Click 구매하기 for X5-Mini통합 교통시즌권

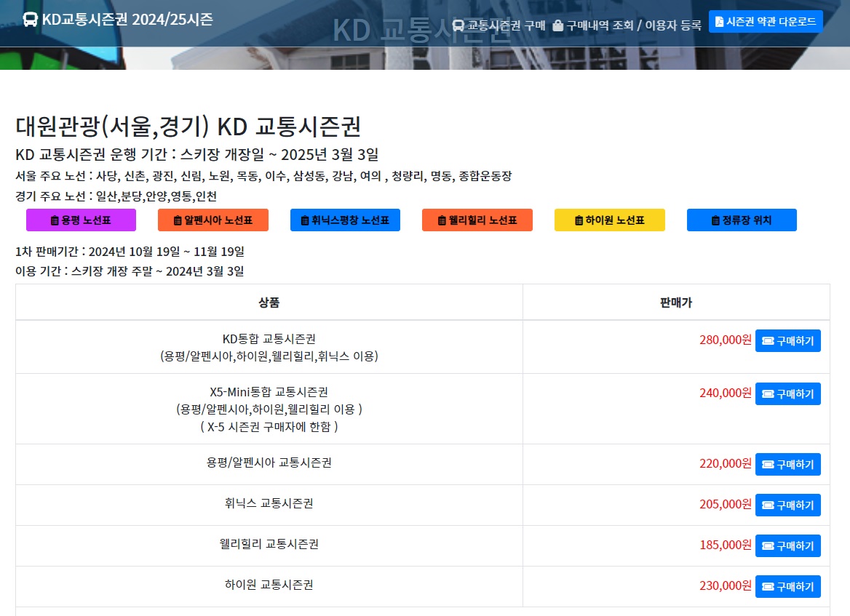(788, 393)
